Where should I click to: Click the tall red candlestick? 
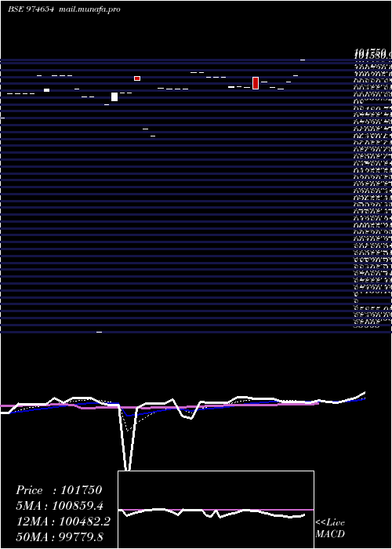click(x=256, y=83)
